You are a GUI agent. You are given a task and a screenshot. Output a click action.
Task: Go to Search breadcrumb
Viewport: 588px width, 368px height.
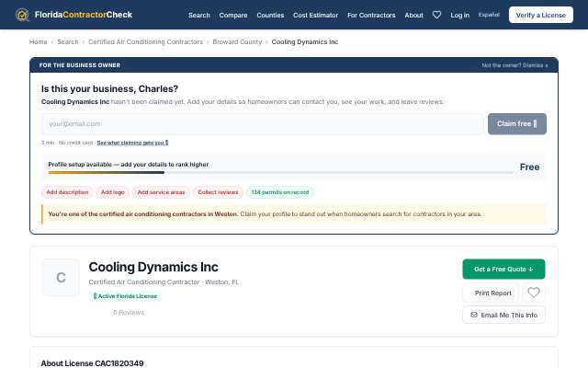68,41
